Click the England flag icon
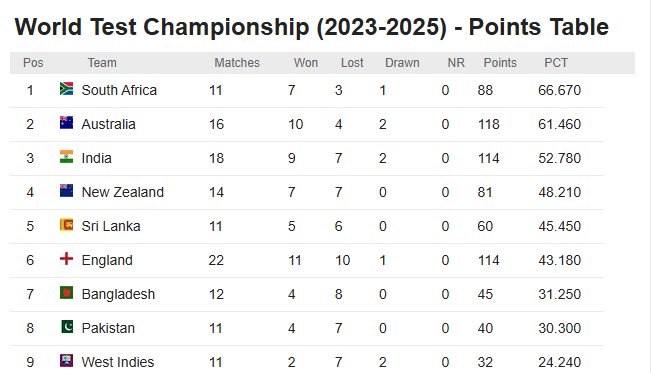The height and width of the screenshot is (373, 651). (66, 259)
